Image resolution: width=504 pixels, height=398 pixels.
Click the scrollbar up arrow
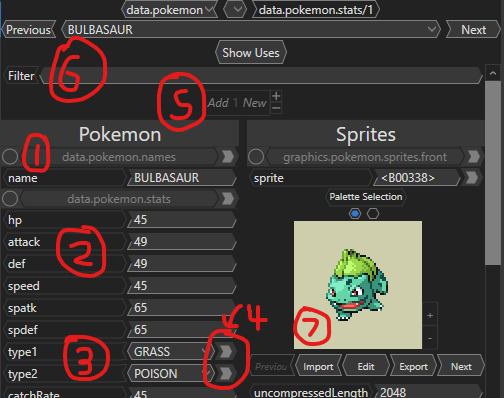tap(493, 73)
